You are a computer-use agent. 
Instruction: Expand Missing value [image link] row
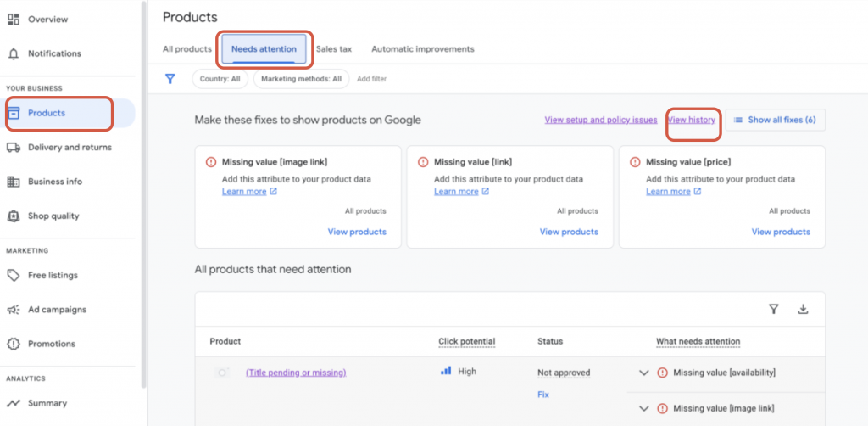click(643, 408)
